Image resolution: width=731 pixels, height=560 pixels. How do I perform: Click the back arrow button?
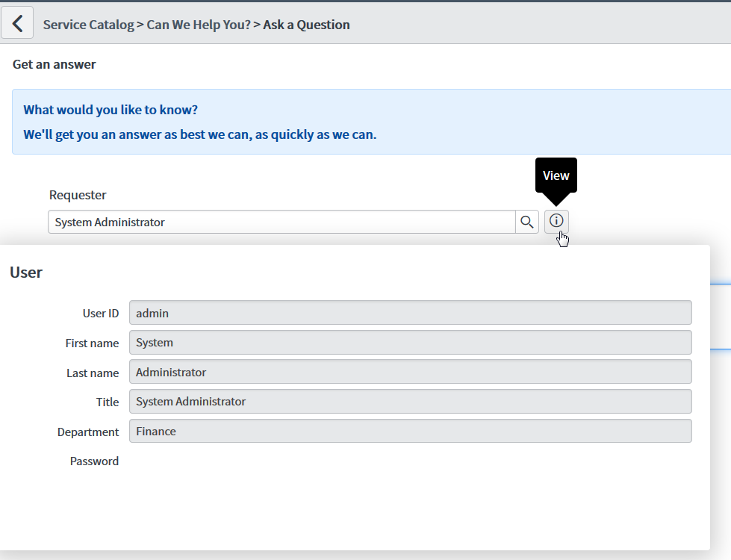pos(17,23)
